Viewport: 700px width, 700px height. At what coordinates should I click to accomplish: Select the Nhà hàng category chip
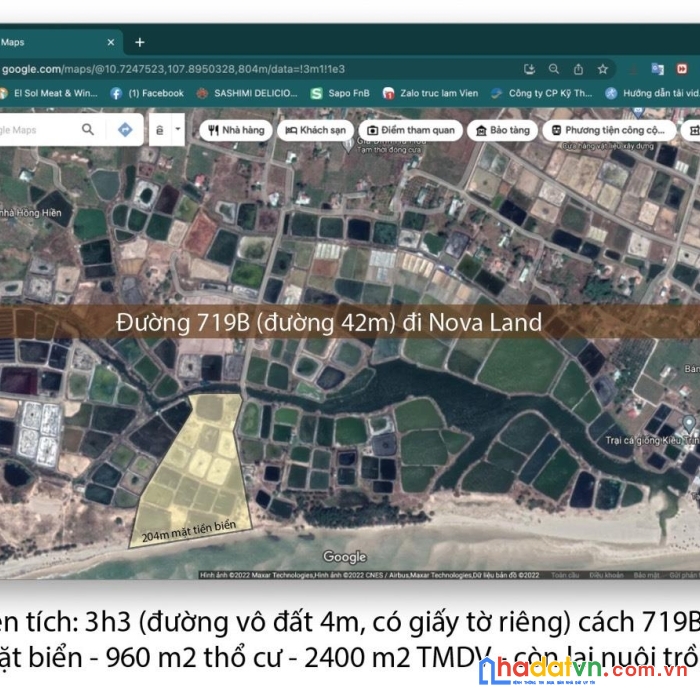click(236, 130)
